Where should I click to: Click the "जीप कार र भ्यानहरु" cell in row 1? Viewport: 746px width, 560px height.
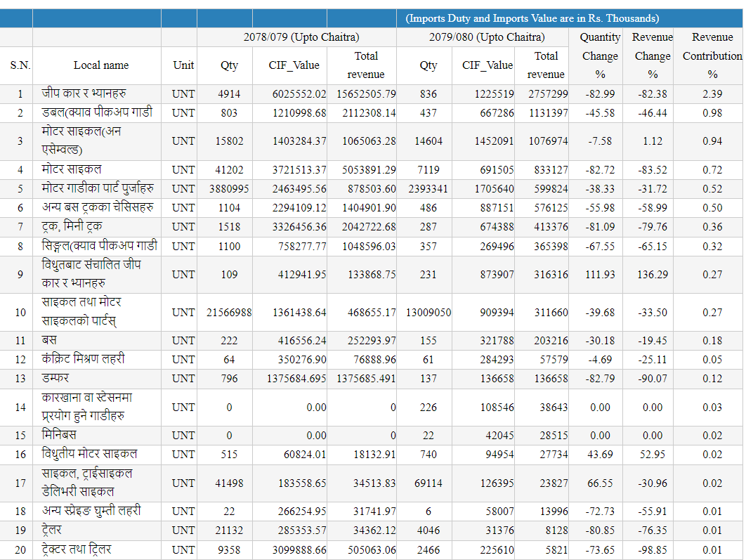click(x=84, y=93)
